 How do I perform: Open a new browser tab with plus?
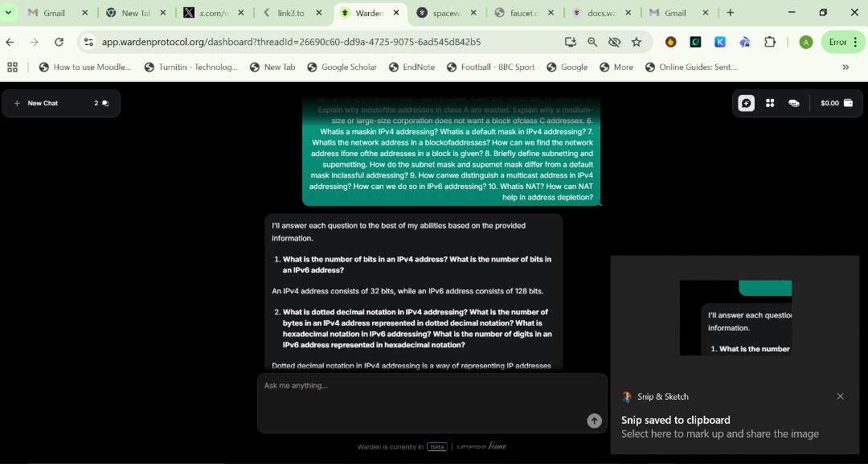[730, 13]
